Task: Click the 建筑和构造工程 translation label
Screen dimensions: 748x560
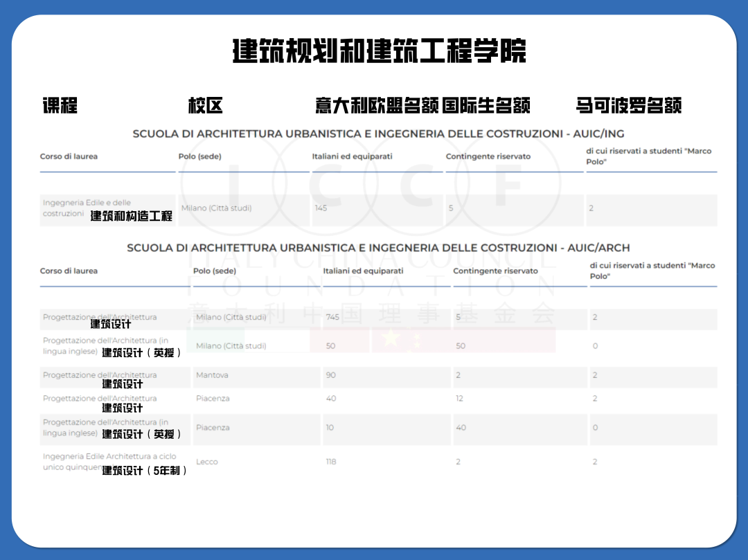Action: point(131,216)
